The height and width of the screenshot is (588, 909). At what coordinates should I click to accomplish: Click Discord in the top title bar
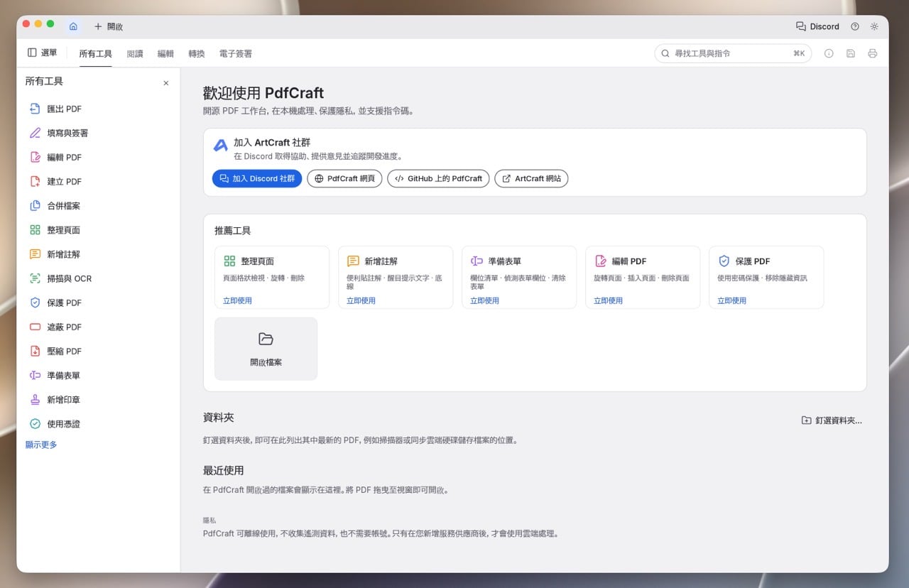tap(818, 26)
